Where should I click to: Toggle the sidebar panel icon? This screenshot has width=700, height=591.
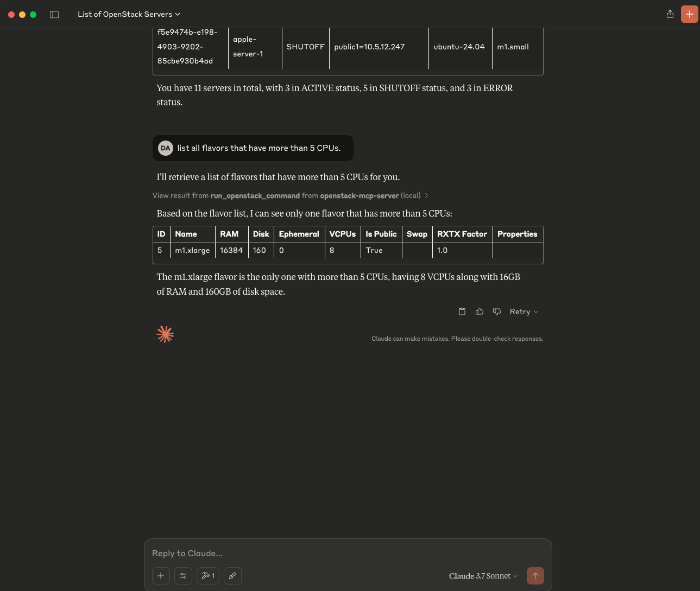(54, 15)
